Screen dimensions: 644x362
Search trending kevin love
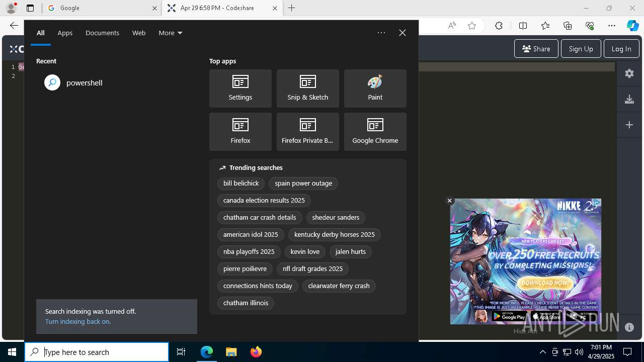click(x=305, y=252)
